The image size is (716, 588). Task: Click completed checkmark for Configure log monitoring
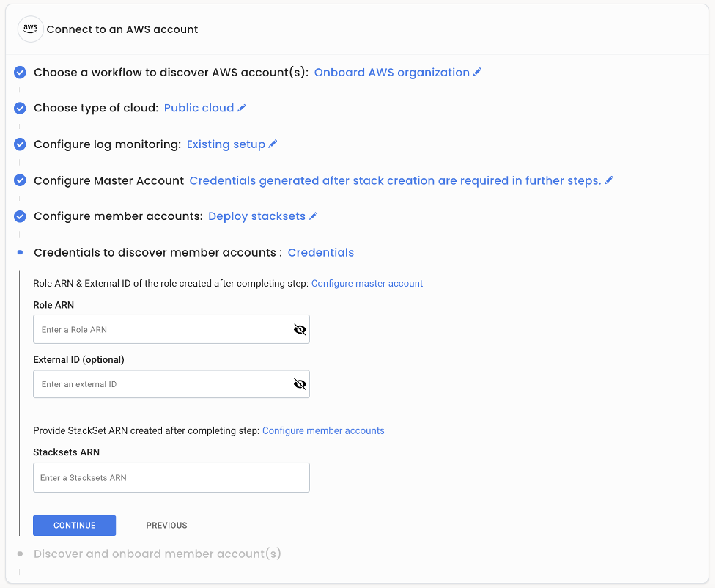pyautogui.click(x=20, y=144)
